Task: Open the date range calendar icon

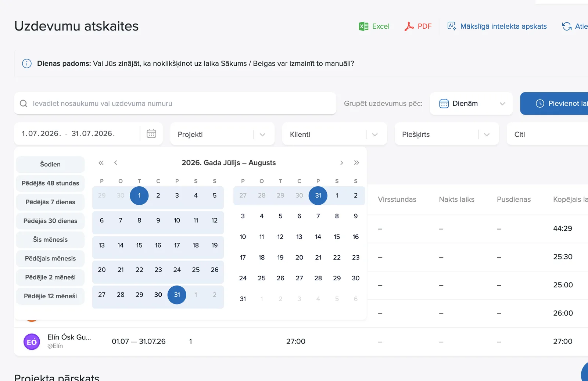Action: [151, 133]
